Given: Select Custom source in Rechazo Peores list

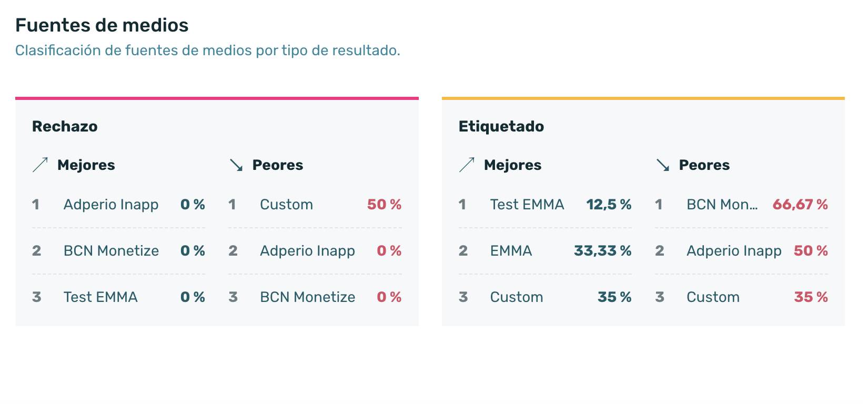Looking at the screenshot, I should (x=286, y=205).
